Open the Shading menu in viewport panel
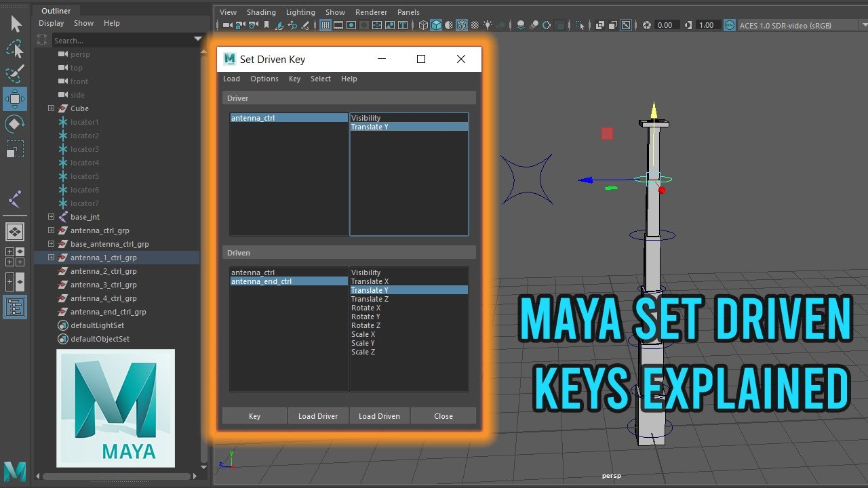868x488 pixels. point(261,12)
